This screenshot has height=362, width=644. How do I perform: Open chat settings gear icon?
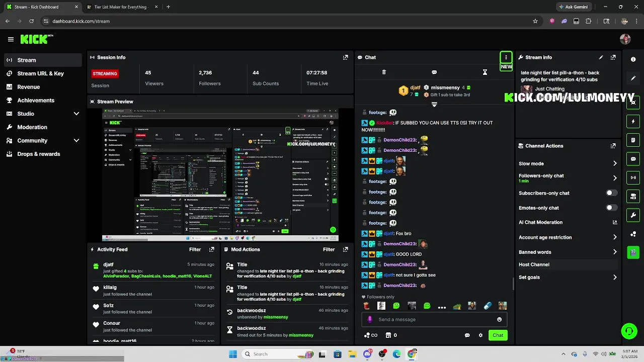coord(480,335)
